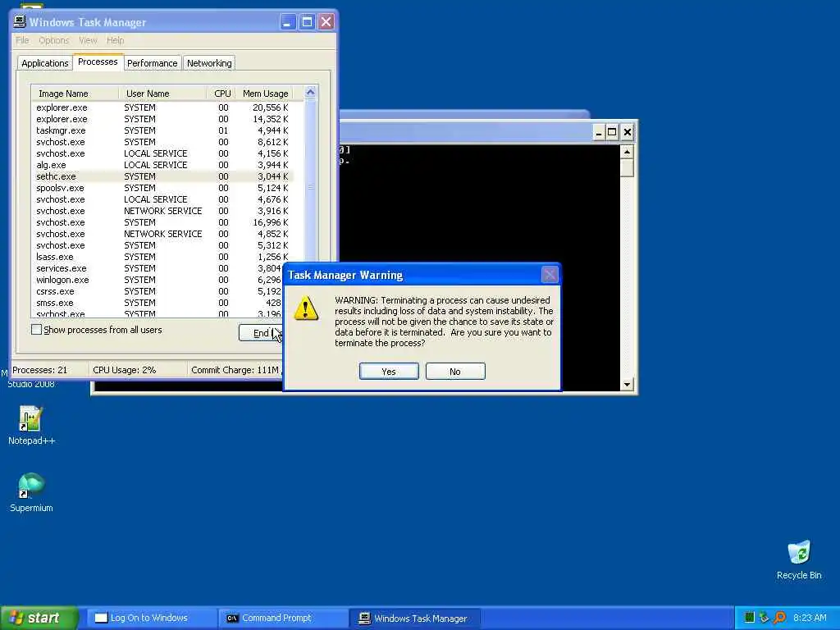Minimize the Windows Task Manager window

pos(288,22)
